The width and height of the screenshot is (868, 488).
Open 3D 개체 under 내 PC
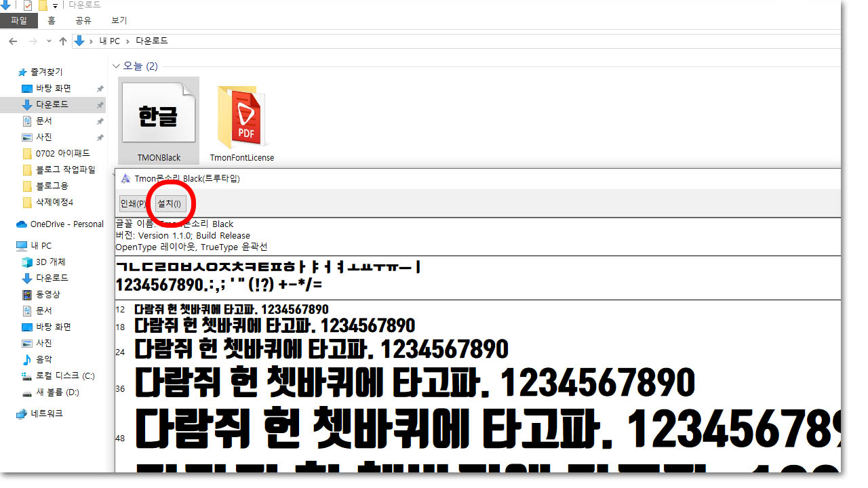coord(51,262)
